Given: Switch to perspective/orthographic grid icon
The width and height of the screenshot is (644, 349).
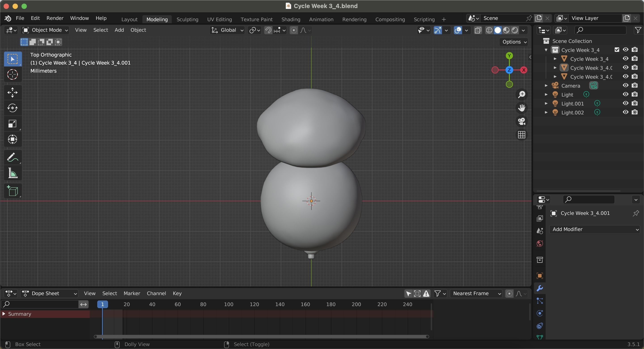Looking at the screenshot, I should [x=521, y=135].
